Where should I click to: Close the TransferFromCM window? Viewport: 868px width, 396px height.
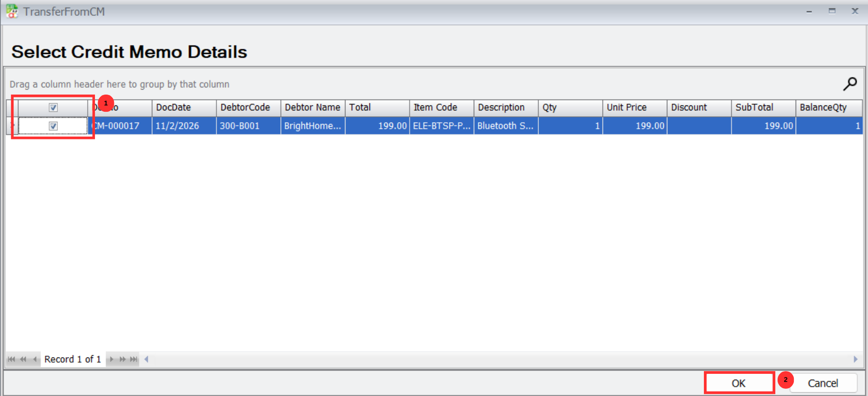coord(855,11)
